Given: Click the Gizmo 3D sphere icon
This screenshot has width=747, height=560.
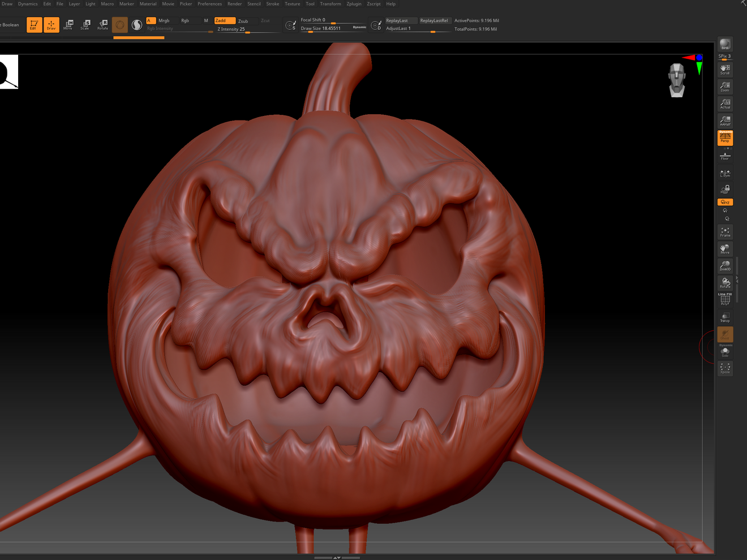Looking at the screenshot, I should point(120,25).
